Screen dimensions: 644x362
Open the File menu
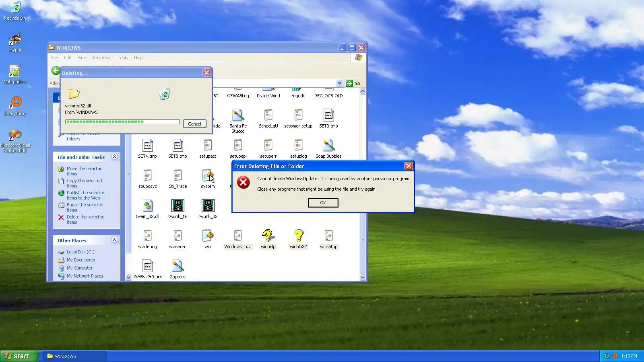pyautogui.click(x=54, y=58)
